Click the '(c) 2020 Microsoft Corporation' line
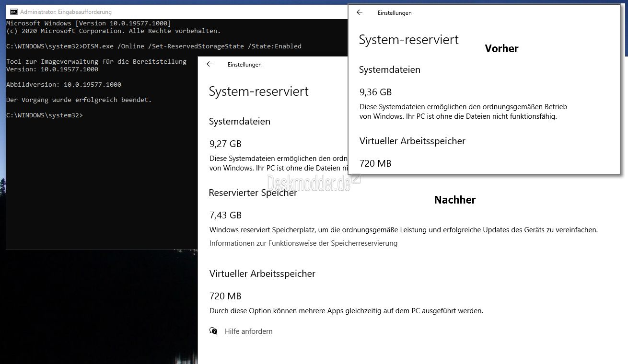The image size is (628, 364). coord(114,31)
